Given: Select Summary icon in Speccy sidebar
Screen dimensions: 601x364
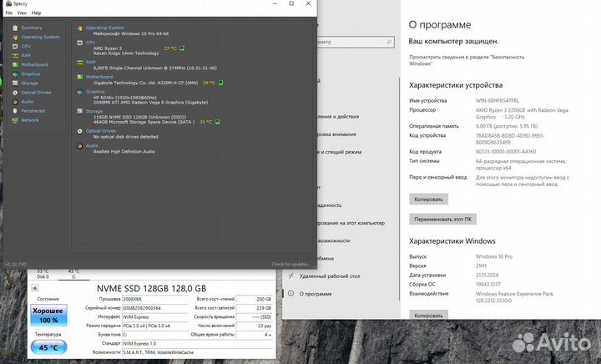Looking at the screenshot, I should coord(15,28).
